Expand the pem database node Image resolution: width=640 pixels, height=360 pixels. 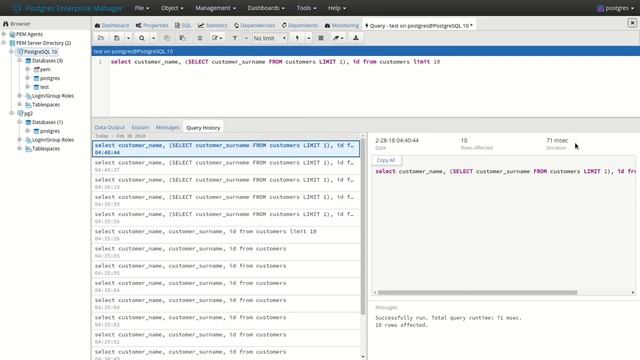[x=27, y=69]
